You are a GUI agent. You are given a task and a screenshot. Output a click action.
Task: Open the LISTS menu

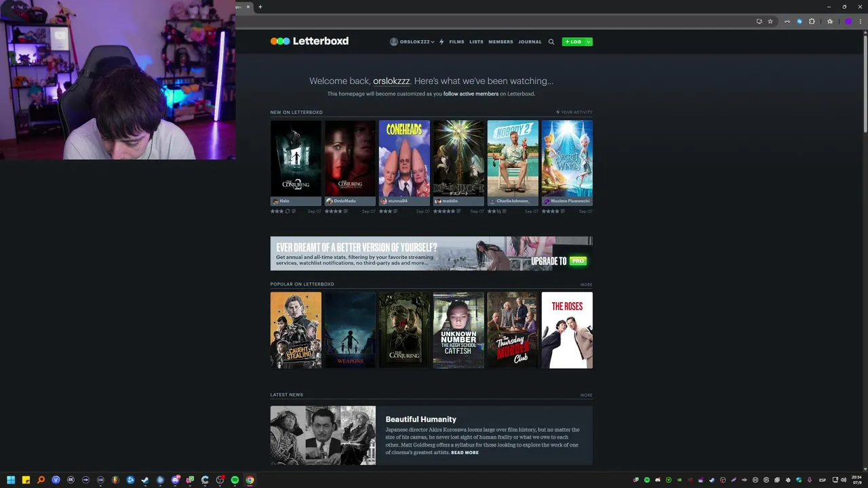click(476, 42)
